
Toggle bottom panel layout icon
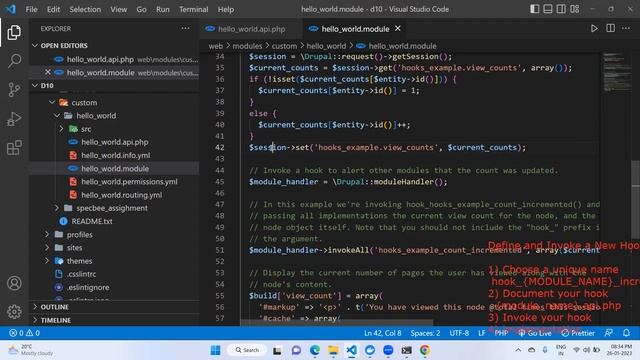[x=548, y=9]
